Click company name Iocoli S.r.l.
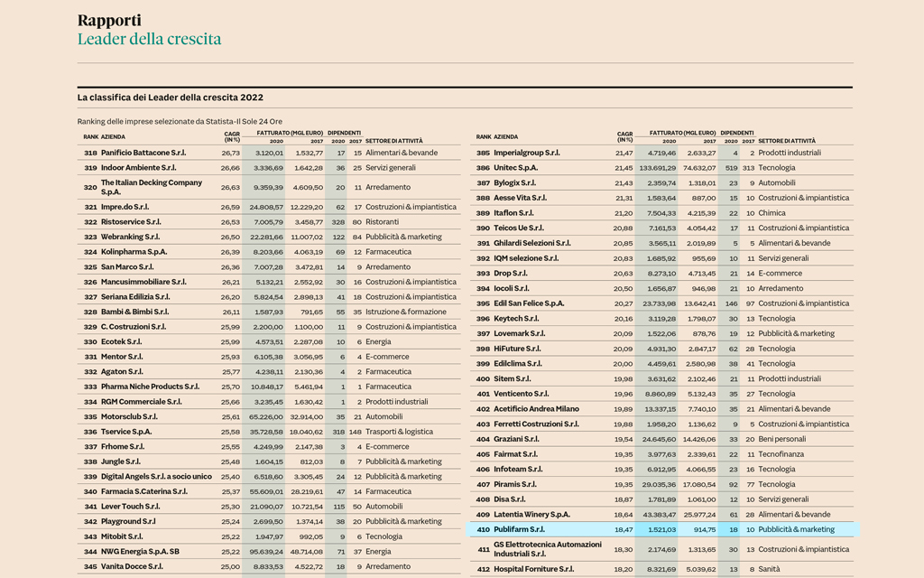Image resolution: width=924 pixels, height=578 pixels. 512,288
